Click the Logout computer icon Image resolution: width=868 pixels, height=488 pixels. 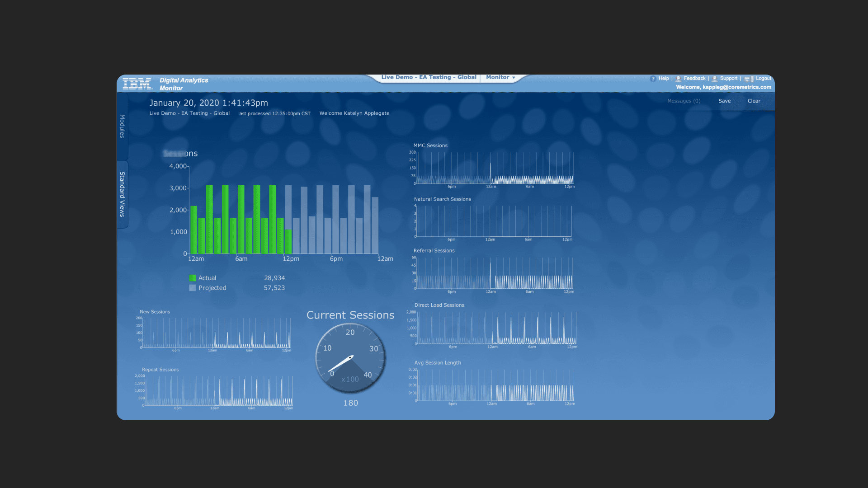(x=749, y=79)
